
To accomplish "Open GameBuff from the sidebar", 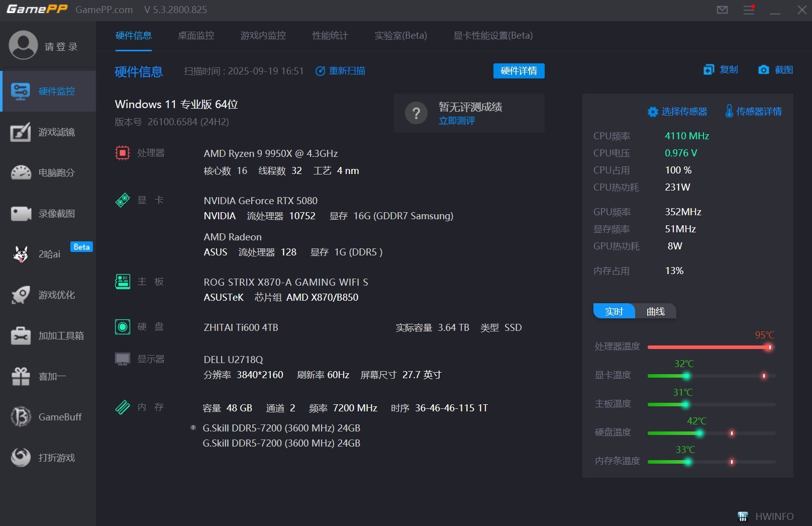I will [48, 416].
